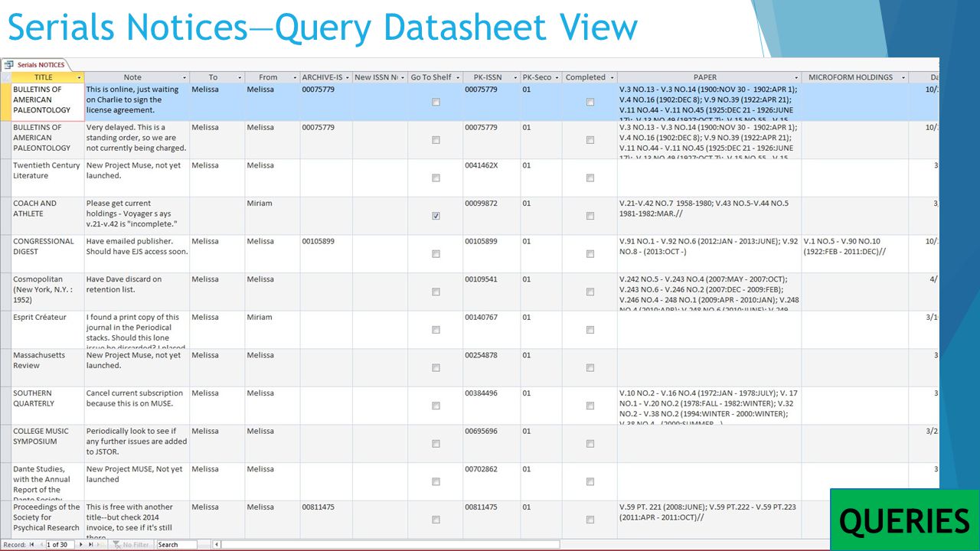Open Completed column dropdown arrow

(x=612, y=77)
